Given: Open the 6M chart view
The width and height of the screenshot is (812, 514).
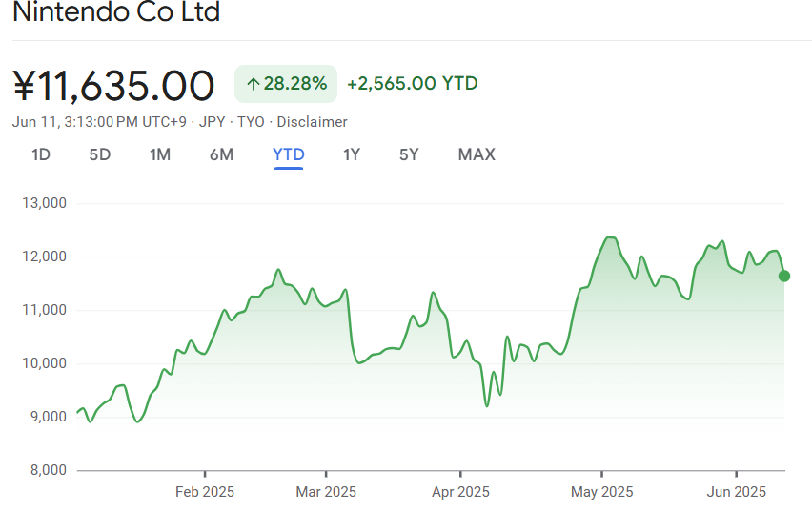Looking at the screenshot, I should coord(222,154).
